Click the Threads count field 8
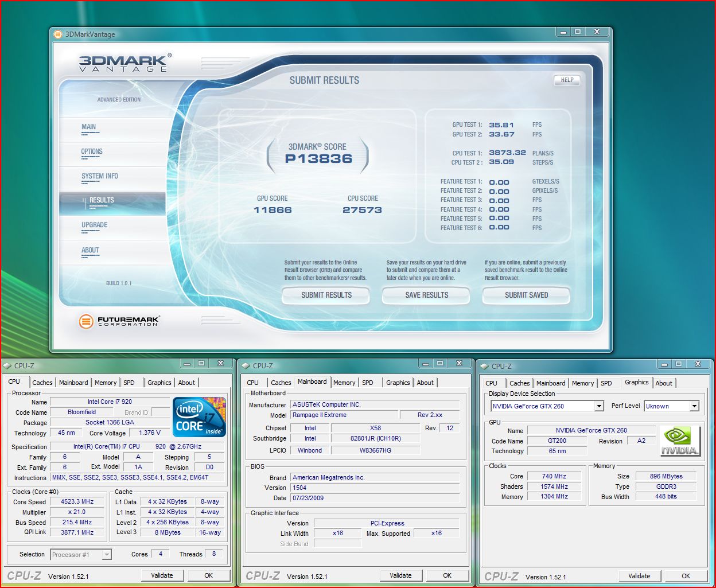The image size is (716, 588). tap(214, 554)
